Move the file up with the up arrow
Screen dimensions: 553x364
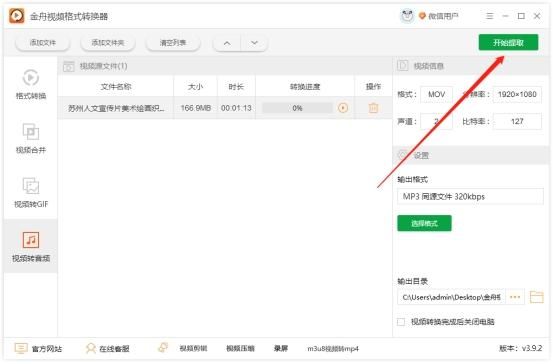pyautogui.click(x=227, y=43)
